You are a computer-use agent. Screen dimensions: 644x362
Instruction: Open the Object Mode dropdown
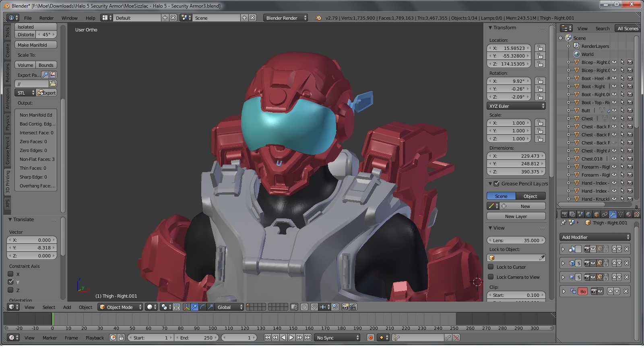click(121, 307)
